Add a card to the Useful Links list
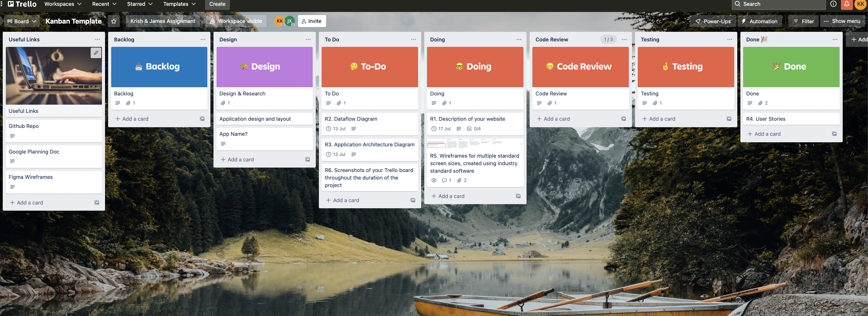 (27, 203)
